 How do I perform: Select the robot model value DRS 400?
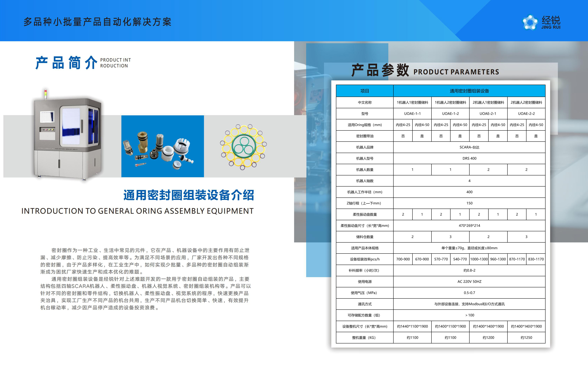(469, 158)
